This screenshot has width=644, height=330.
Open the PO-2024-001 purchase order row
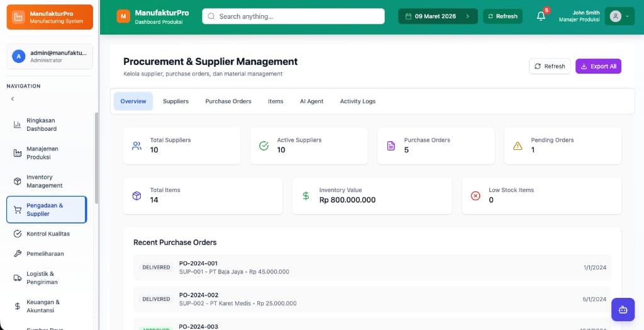tap(372, 268)
